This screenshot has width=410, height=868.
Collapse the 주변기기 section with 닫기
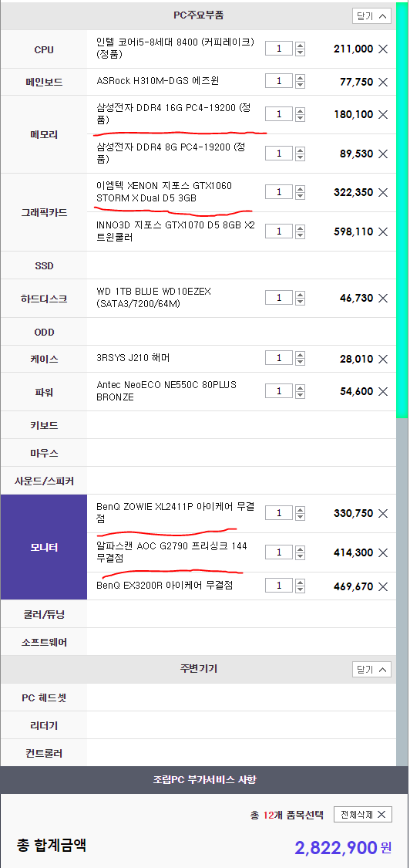tap(371, 669)
